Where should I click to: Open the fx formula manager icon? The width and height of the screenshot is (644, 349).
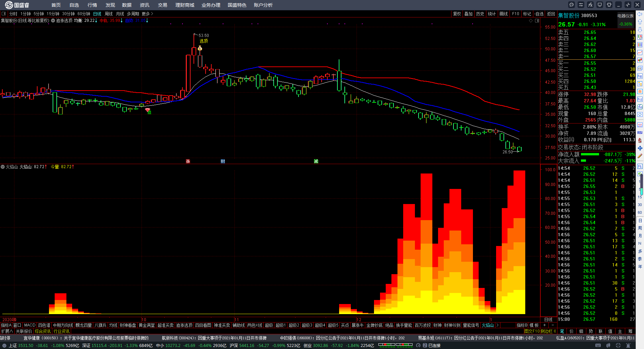(x=590, y=5)
